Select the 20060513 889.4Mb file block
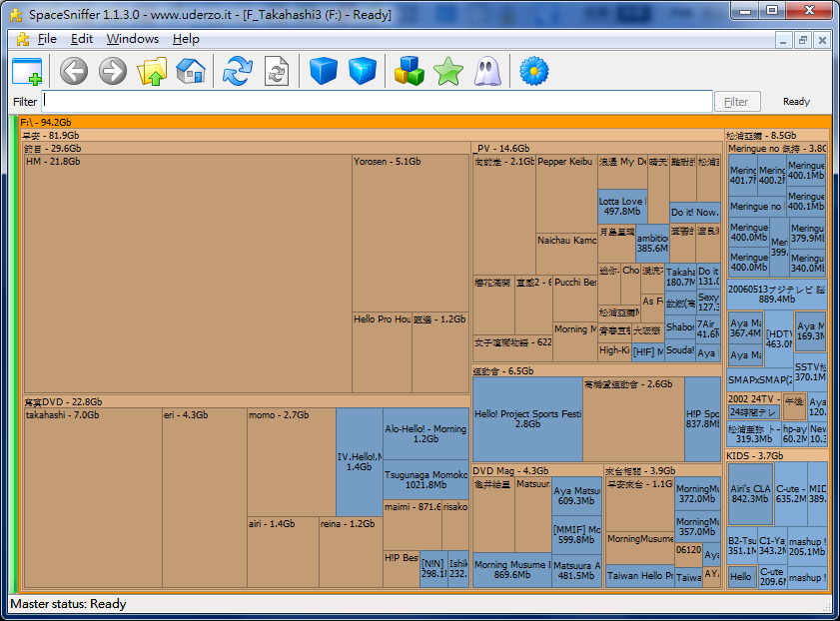 point(777,295)
